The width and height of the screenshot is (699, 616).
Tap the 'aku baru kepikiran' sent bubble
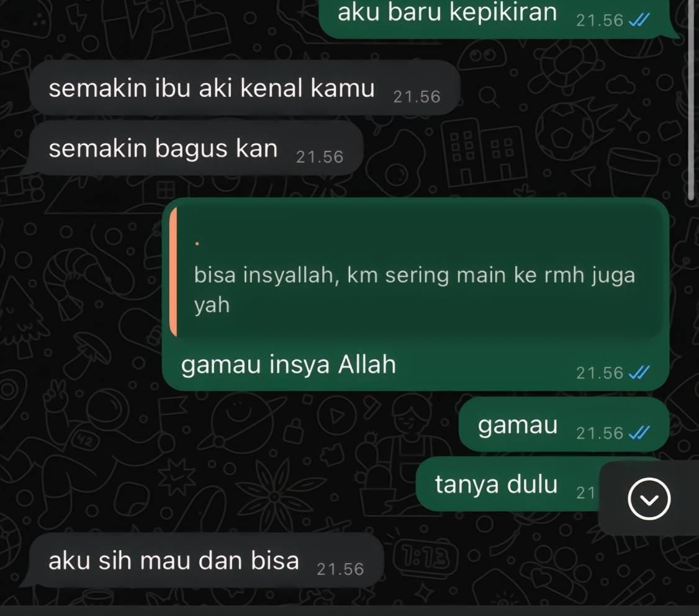(x=496, y=18)
